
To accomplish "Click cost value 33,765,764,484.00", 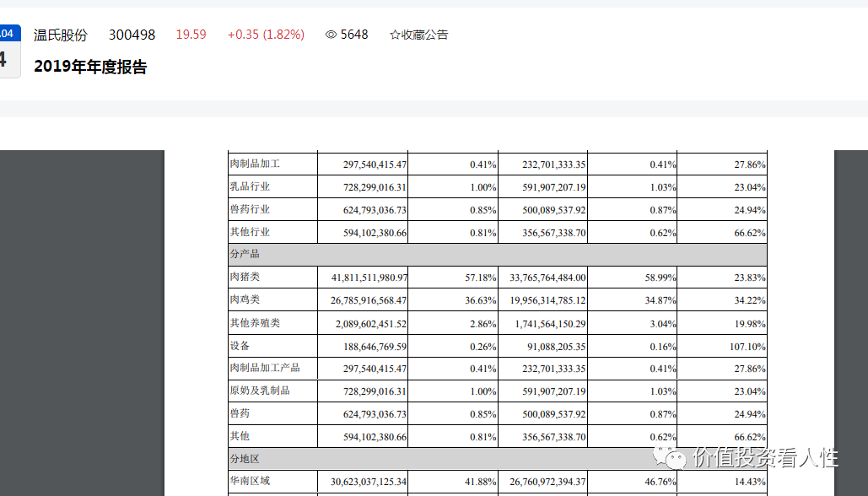I will pyautogui.click(x=547, y=278).
